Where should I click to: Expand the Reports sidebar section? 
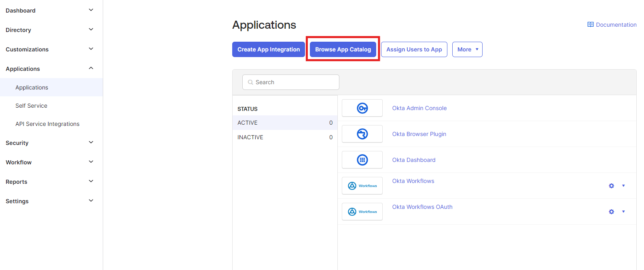(91, 181)
